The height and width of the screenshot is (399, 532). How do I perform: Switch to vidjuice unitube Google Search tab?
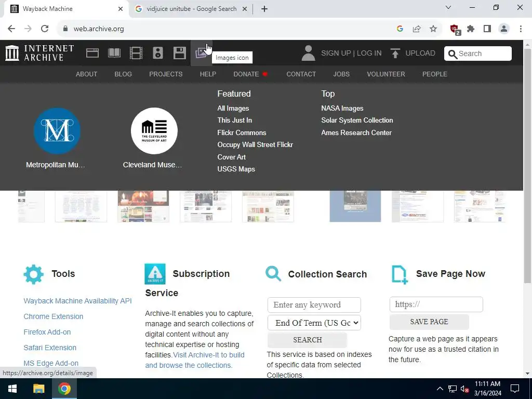[191, 9]
